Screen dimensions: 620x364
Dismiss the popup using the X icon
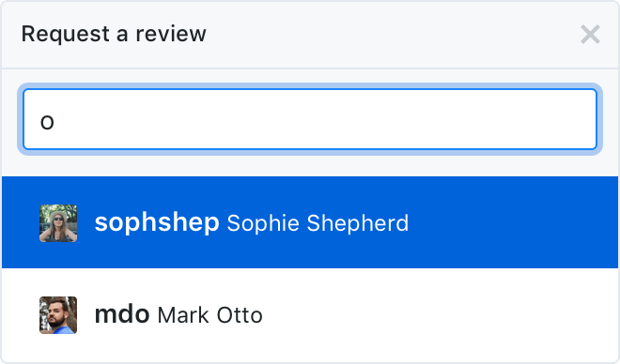(x=590, y=35)
